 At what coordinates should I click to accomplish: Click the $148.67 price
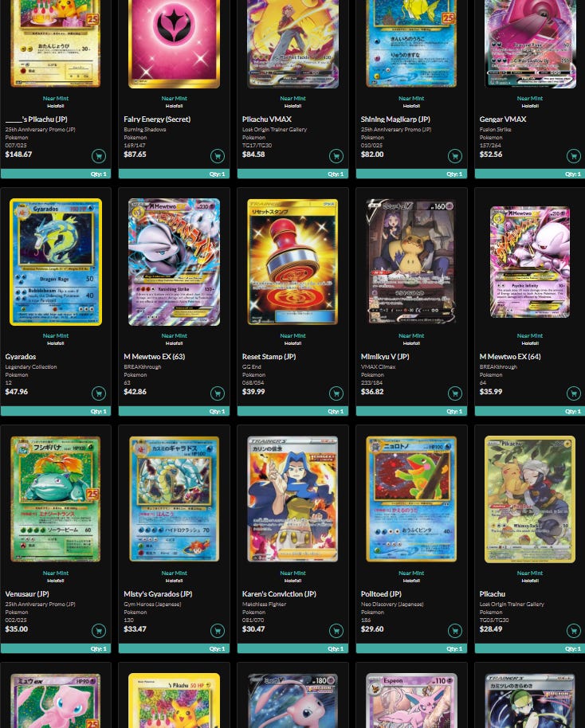point(18,155)
